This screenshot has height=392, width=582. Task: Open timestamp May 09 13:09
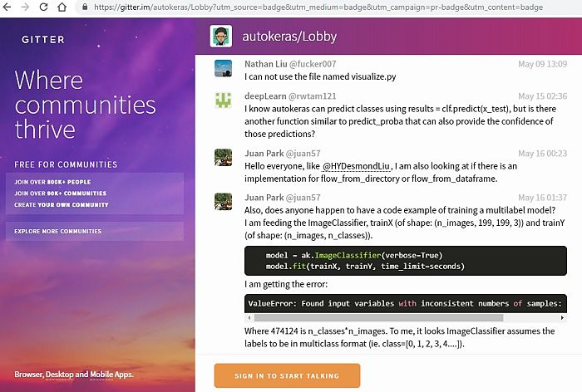pos(543,64)
